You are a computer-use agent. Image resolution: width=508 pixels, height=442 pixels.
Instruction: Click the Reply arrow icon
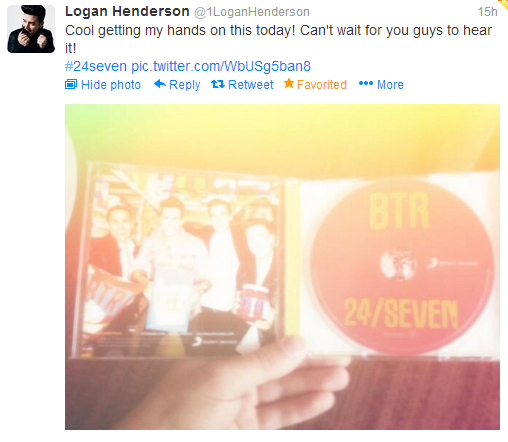[160, 84]
